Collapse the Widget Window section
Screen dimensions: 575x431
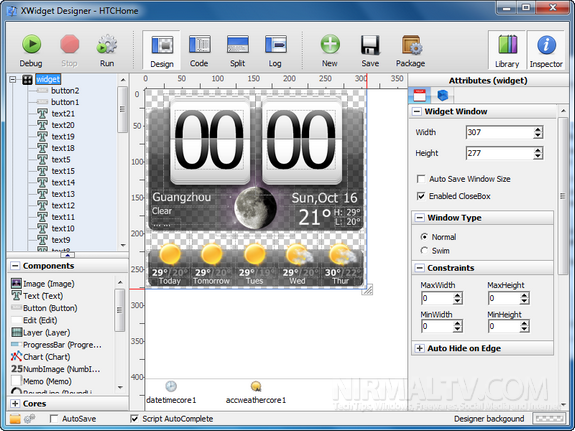pyautogui.click(x=417, y=112)
